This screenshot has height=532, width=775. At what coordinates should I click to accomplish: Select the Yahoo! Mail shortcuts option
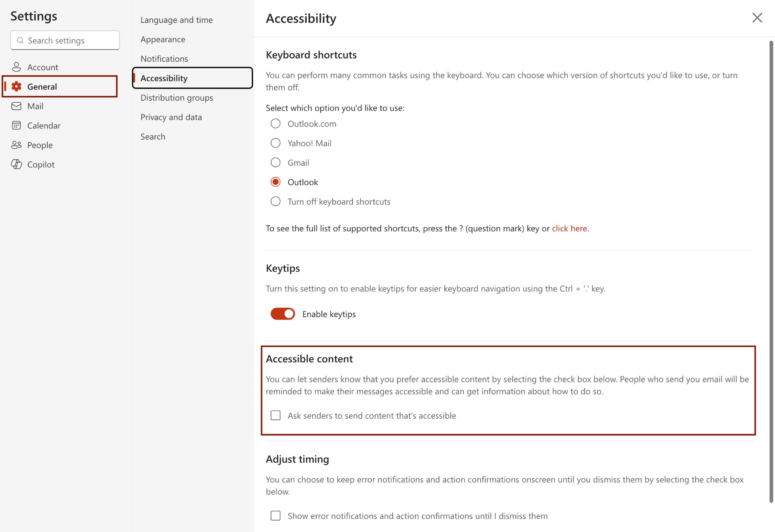[276, 143]
